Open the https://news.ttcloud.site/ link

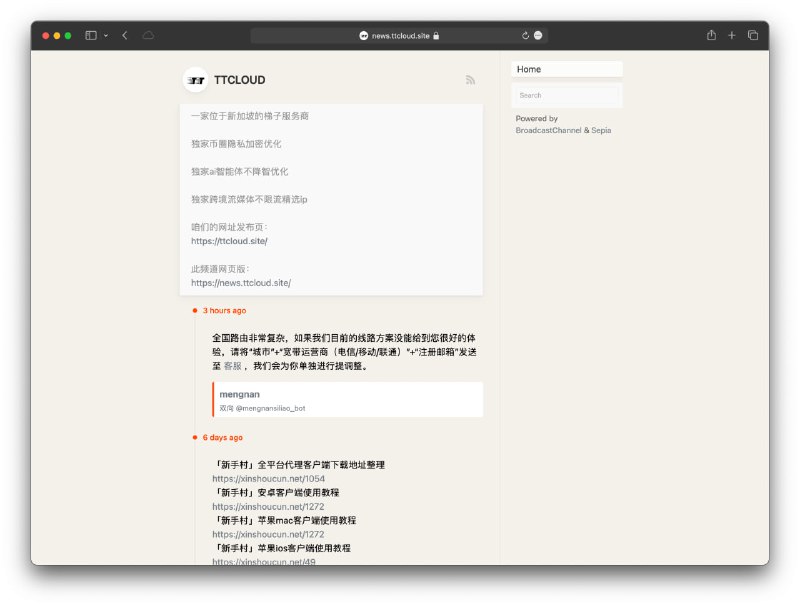239,283
